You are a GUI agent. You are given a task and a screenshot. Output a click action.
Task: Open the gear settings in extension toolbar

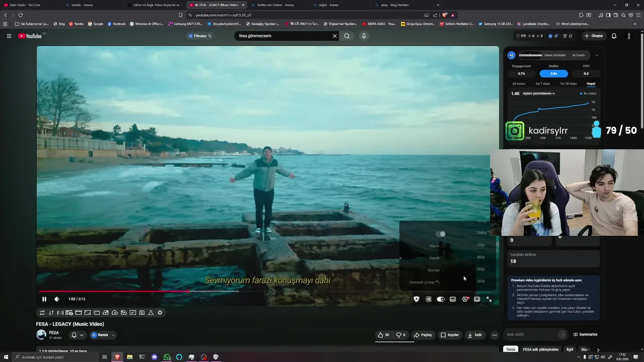pos(160,313)
